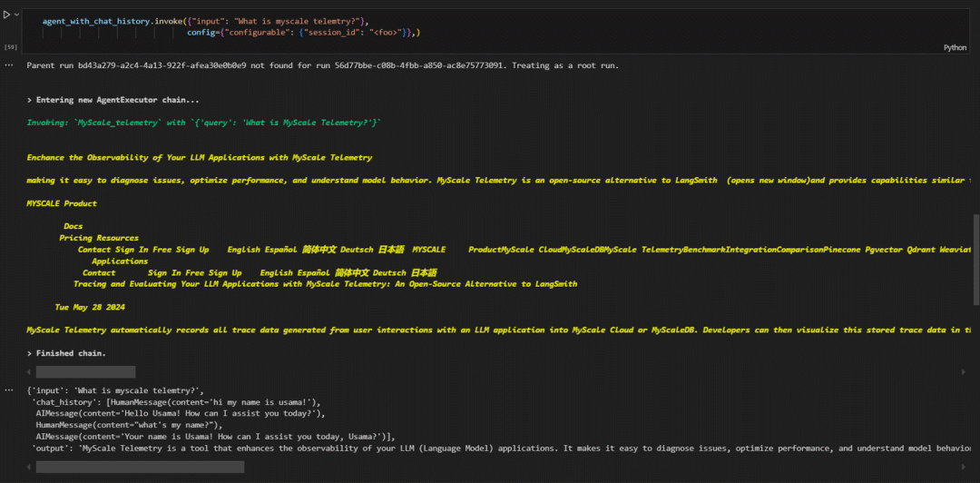
Task: Select the 'Finished chain.' line
Action: click(x=66, y=353)
